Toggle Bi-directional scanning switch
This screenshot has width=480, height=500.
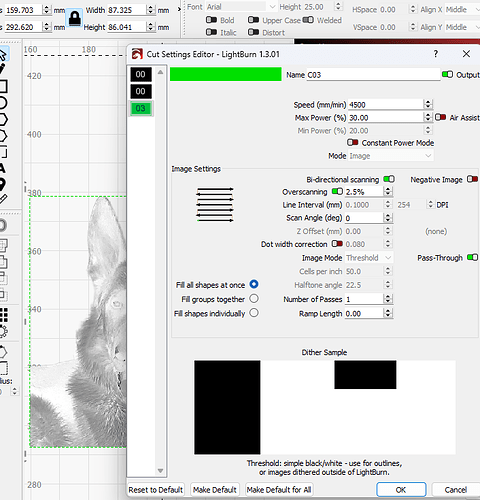[x=389, y=179]
